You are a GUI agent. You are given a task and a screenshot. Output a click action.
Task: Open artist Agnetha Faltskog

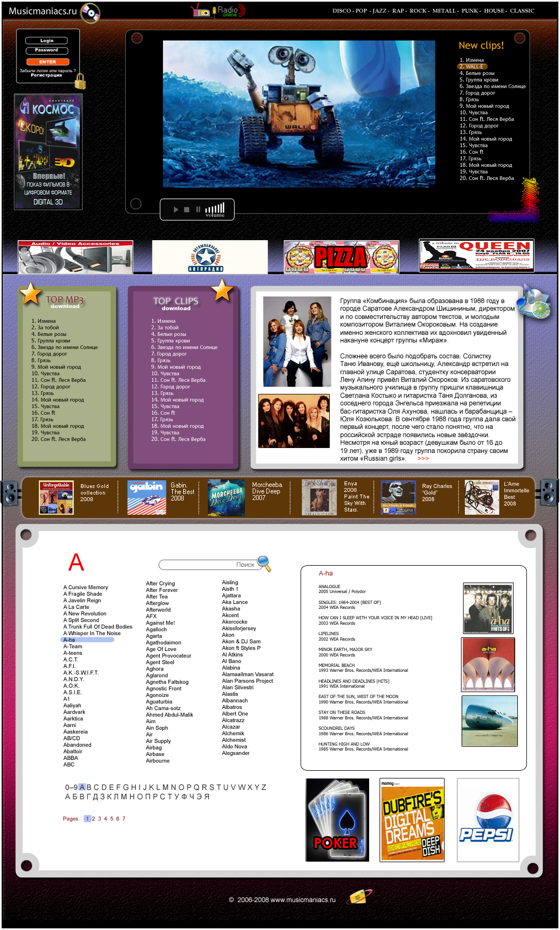167,682
